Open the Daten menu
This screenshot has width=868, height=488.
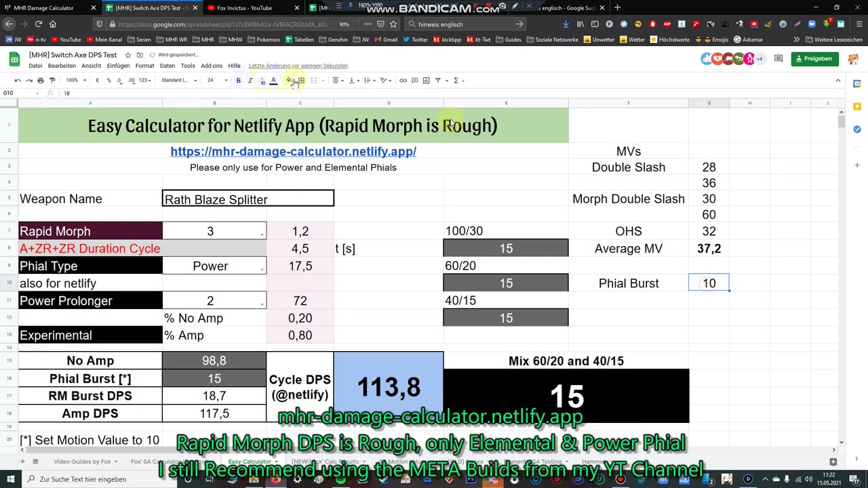(x=167, y=66)
